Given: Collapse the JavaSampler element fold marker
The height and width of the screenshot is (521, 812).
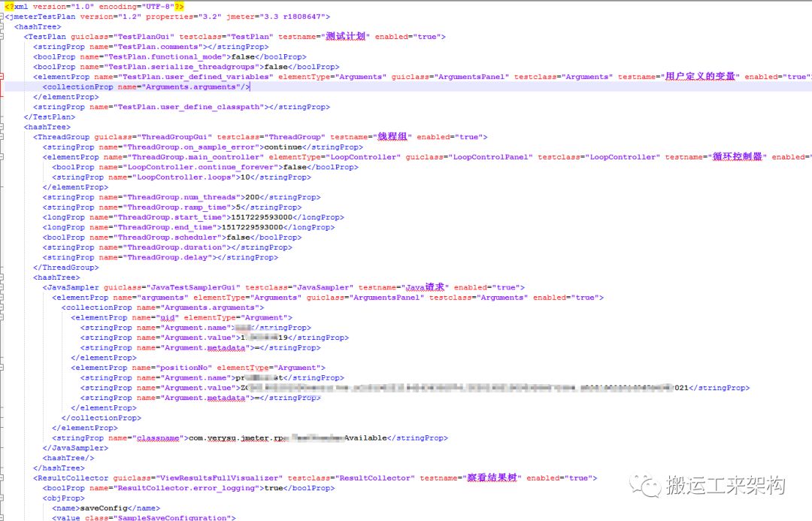Looking at the screenshot, I should [2, 287].
